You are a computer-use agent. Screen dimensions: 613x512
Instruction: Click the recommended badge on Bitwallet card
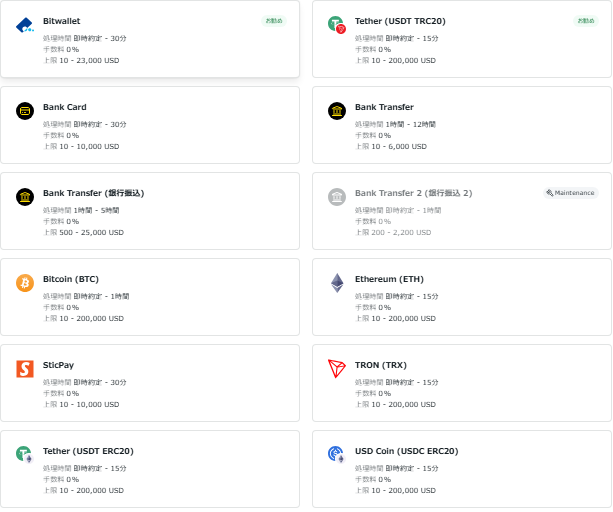pos(274,21)
